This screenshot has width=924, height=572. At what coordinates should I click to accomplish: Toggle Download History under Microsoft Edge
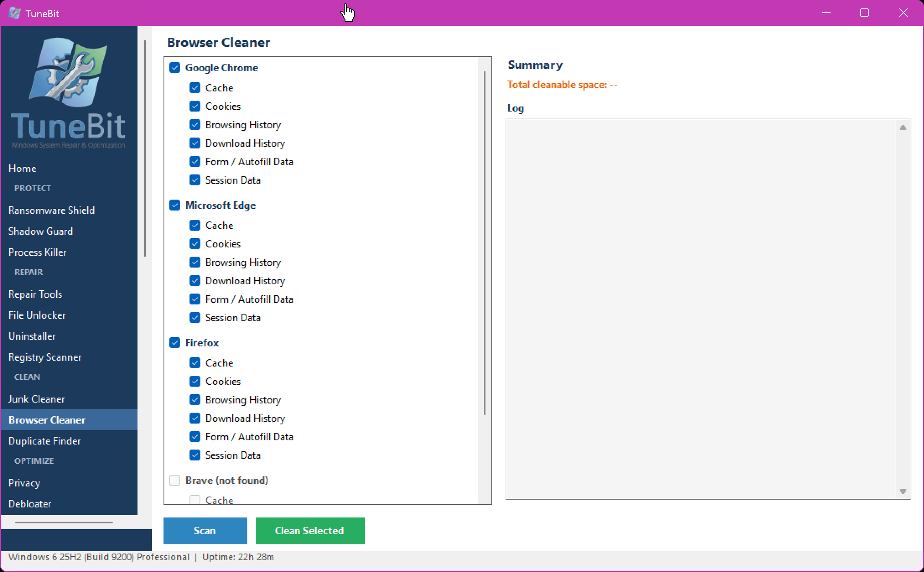(x=195, y=281)
